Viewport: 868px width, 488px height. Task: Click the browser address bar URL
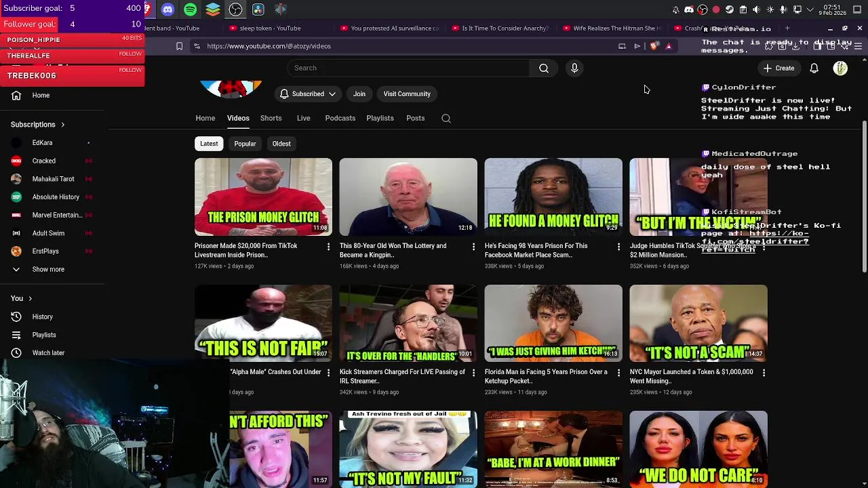click(269, 46)
